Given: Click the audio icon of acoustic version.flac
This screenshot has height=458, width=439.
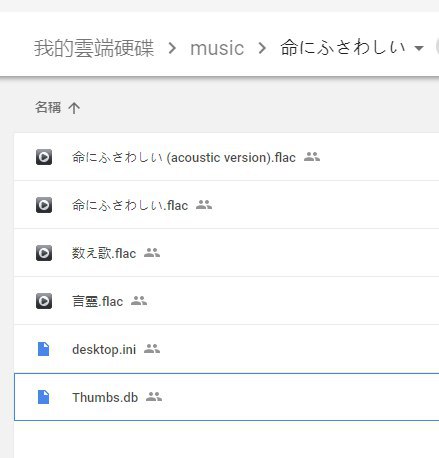Looking at the screenshot, I should (44, 157).
